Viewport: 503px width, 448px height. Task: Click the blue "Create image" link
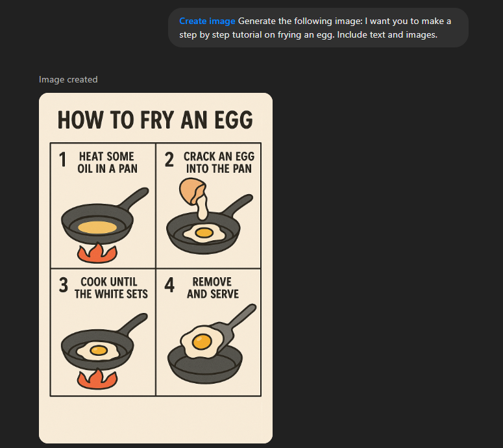207,21
